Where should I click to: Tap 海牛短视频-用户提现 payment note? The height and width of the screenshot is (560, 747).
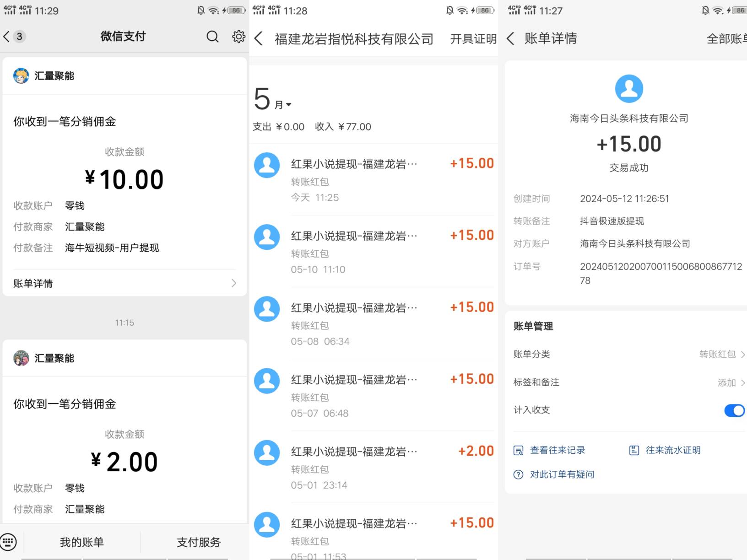point(112,248)
